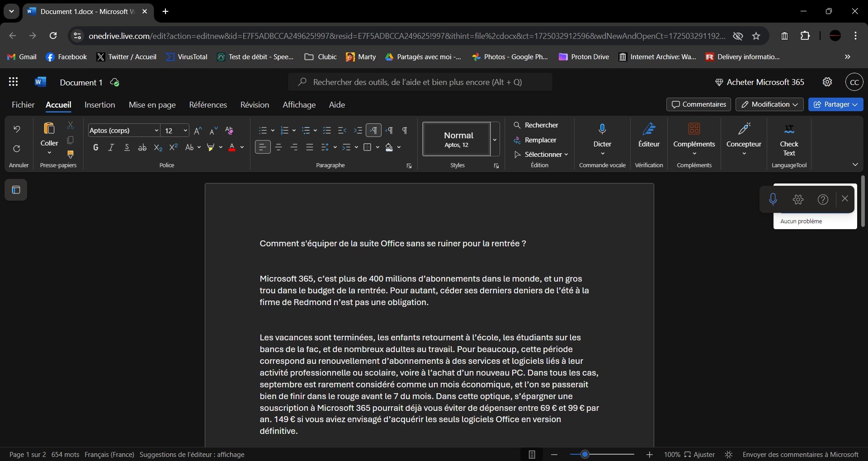Click the Rechercher des outils search box
The height and width of the screenshot is (461, 868).
420,82
